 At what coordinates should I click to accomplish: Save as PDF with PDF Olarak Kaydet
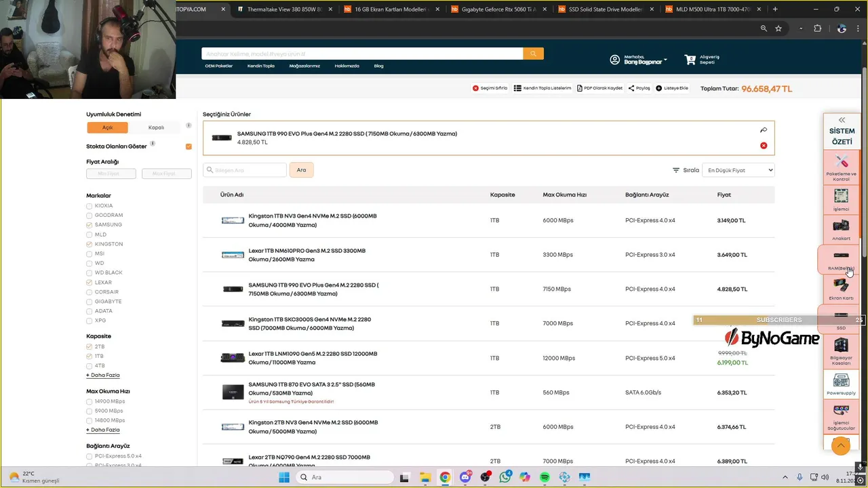point(599,88)
